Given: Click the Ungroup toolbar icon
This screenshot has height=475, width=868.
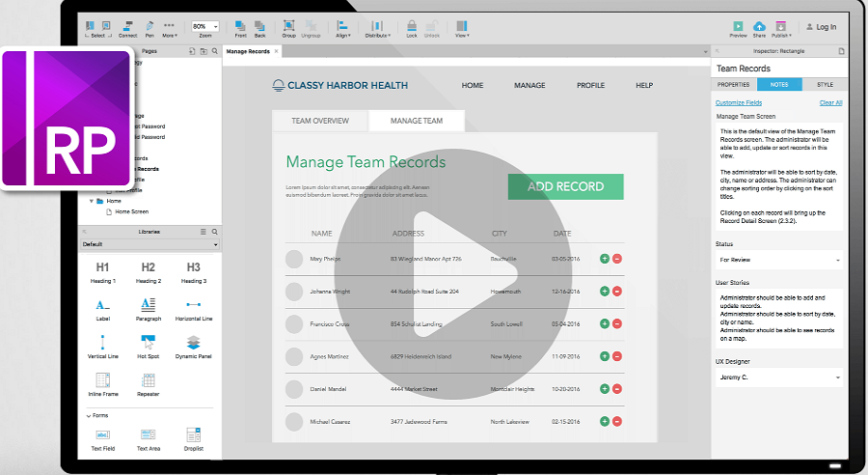Looking at the screenshot, I should tap(312, 29).
